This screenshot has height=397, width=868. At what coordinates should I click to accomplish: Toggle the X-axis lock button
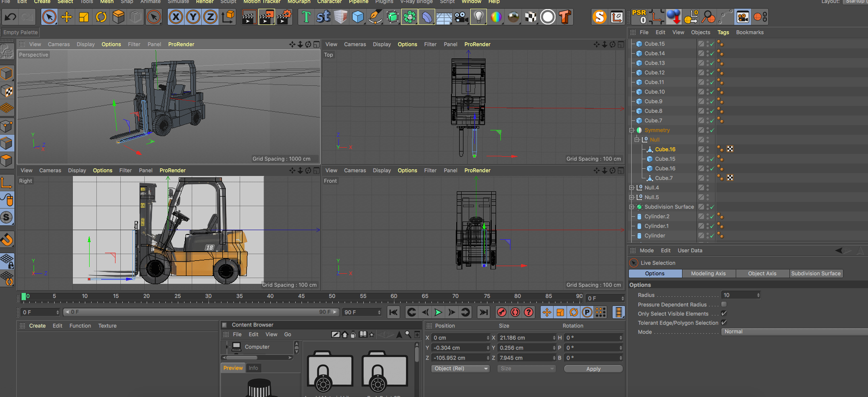coord(176,17)
